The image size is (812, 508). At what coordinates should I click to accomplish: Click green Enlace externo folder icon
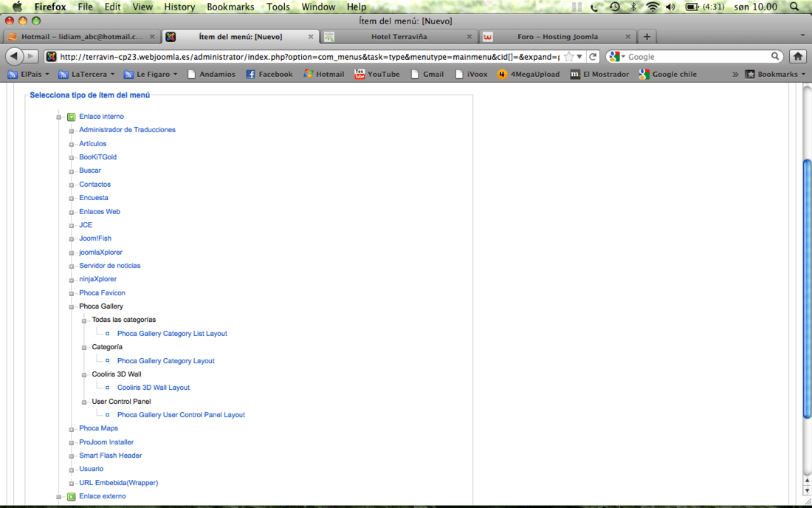72,497
